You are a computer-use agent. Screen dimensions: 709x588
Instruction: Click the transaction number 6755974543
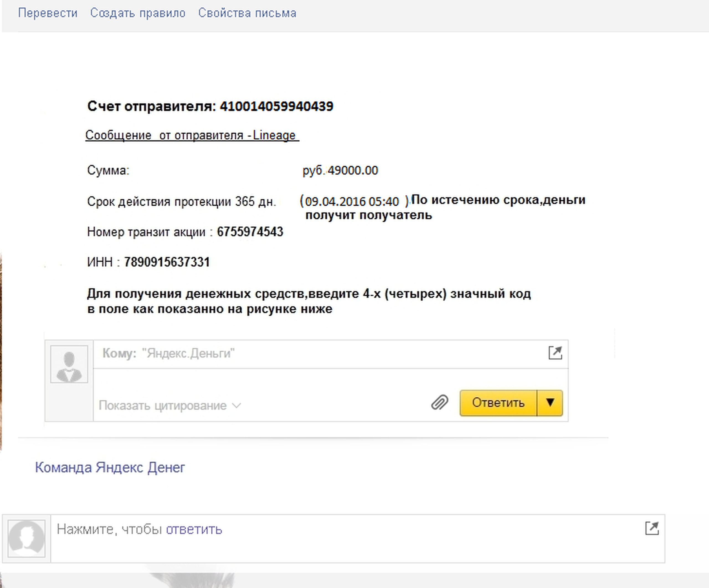(x=250, y=232)
